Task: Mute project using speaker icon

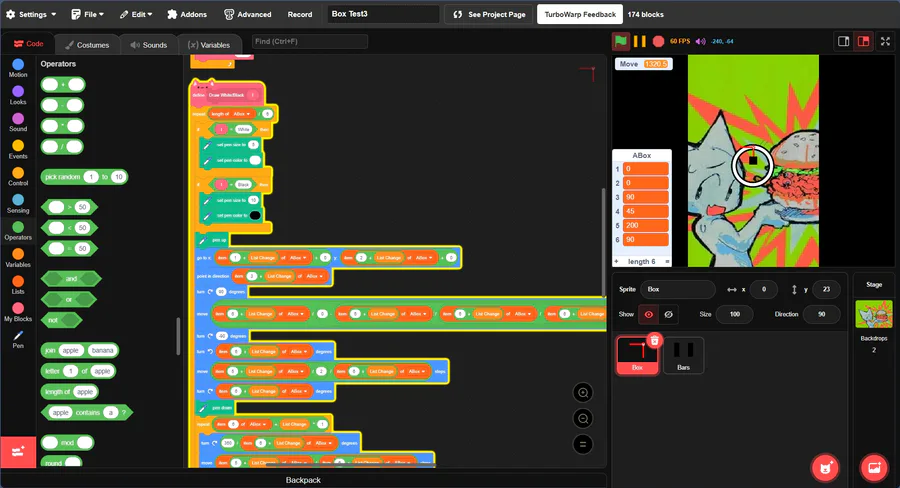Action: point(700,41)
